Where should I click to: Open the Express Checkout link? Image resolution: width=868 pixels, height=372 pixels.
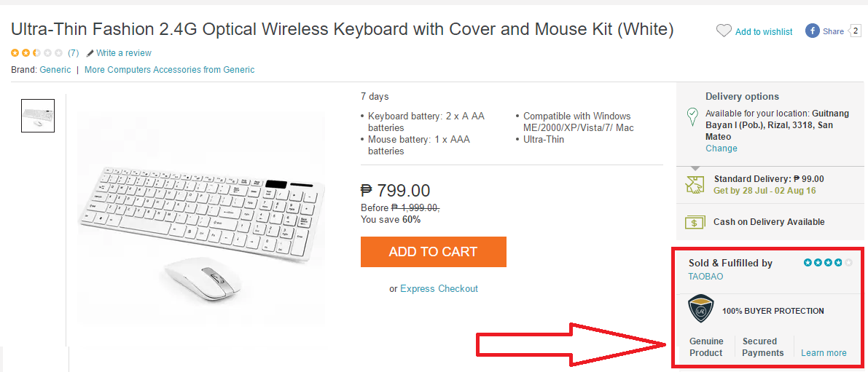[439, 289]
